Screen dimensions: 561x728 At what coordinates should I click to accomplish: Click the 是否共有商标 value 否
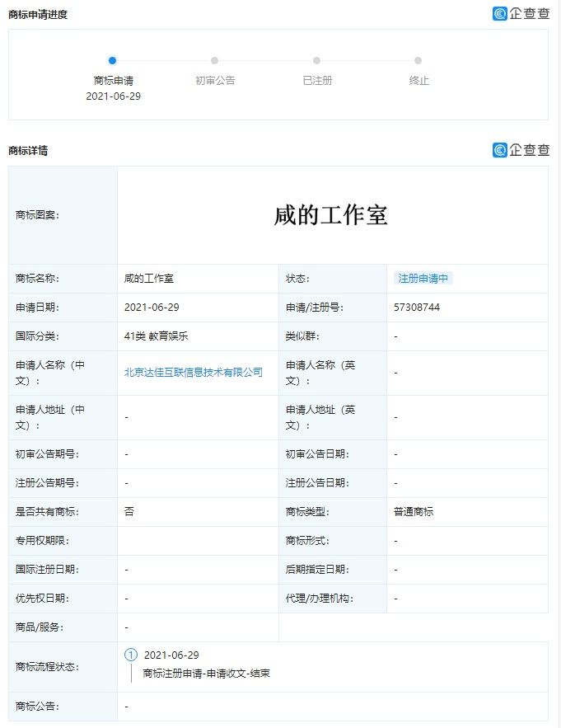click(x=129, y=512)
